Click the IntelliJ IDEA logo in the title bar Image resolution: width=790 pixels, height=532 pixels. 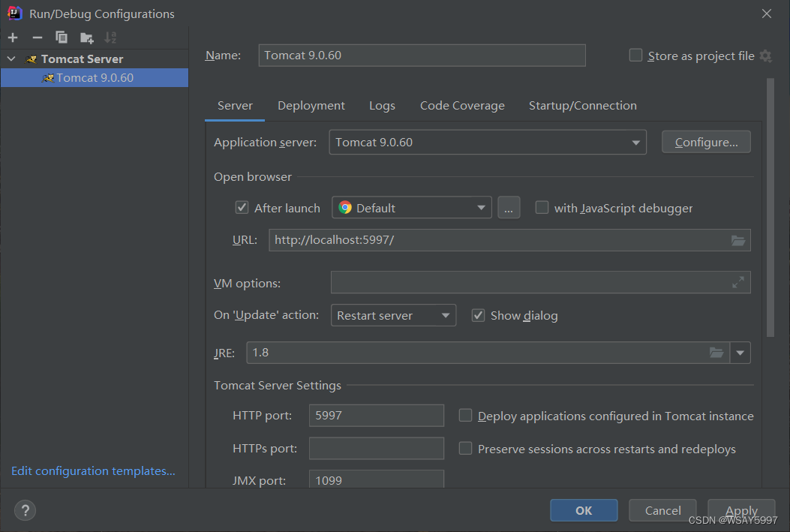point(14,13)
